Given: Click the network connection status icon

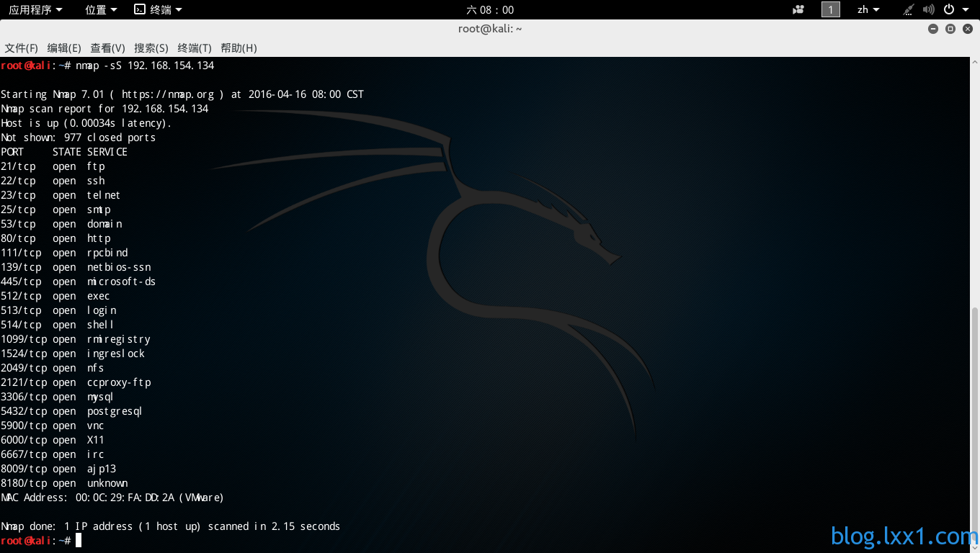Looking at the screenshot, I should (909, 9).
